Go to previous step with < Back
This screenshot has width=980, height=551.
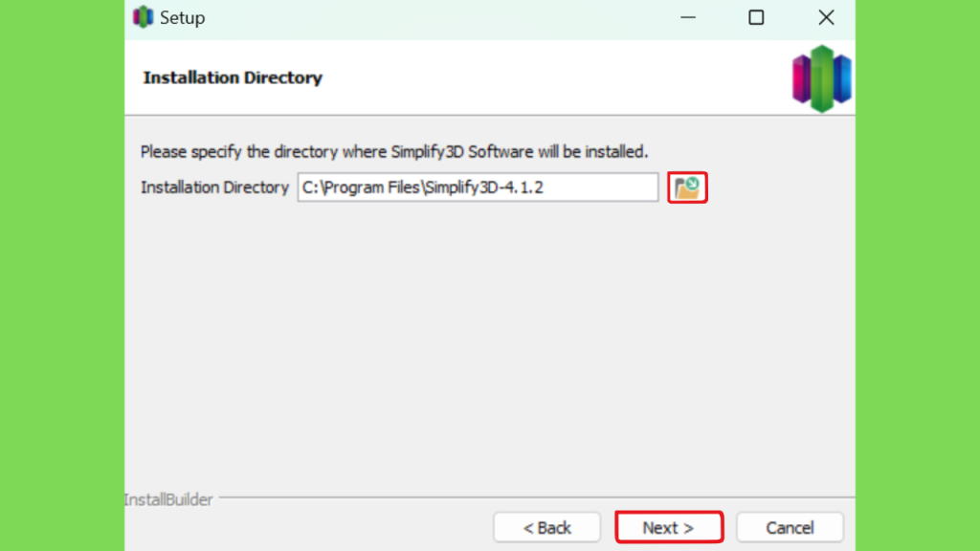coord(546,527)
